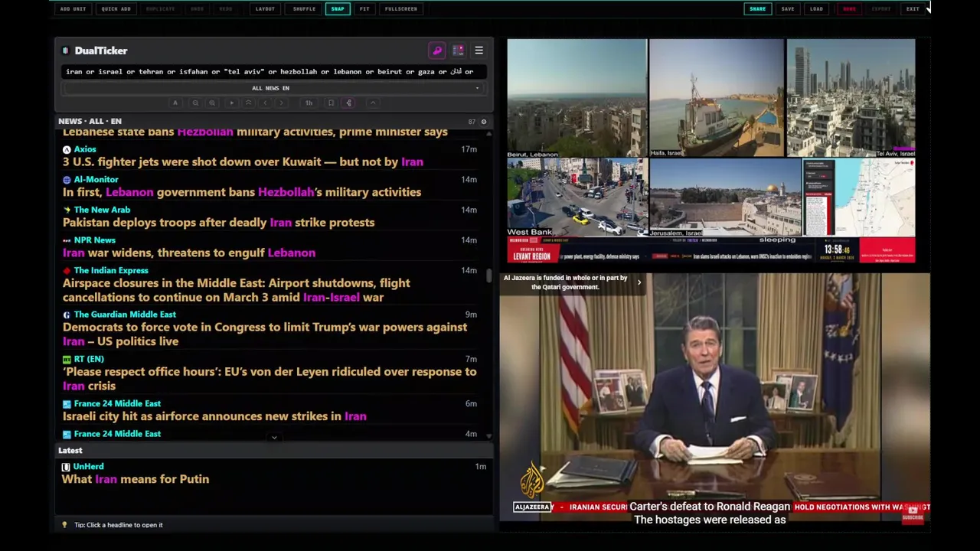Click ADD UNIT in the top toolbar
980x551 pixels.
tap(73, 8)
